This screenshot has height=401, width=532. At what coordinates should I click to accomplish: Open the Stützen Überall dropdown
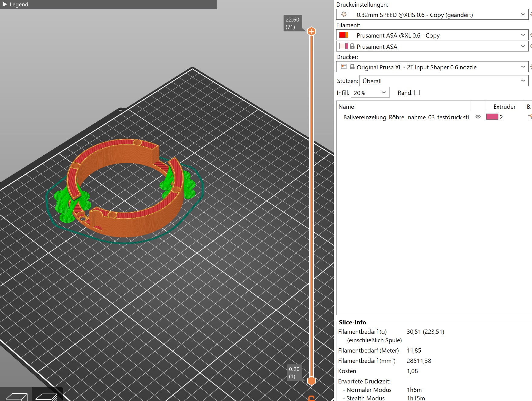click(444, 81)
